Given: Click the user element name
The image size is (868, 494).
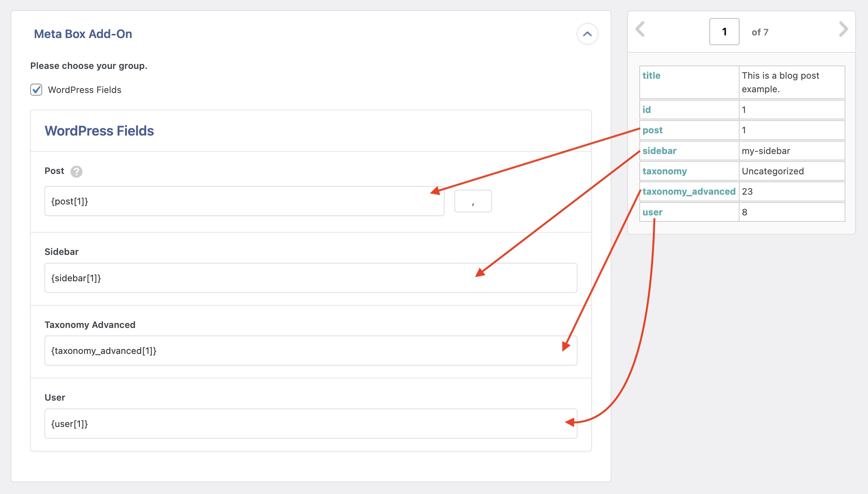Looking at the screenshot, I should point(652,212).
